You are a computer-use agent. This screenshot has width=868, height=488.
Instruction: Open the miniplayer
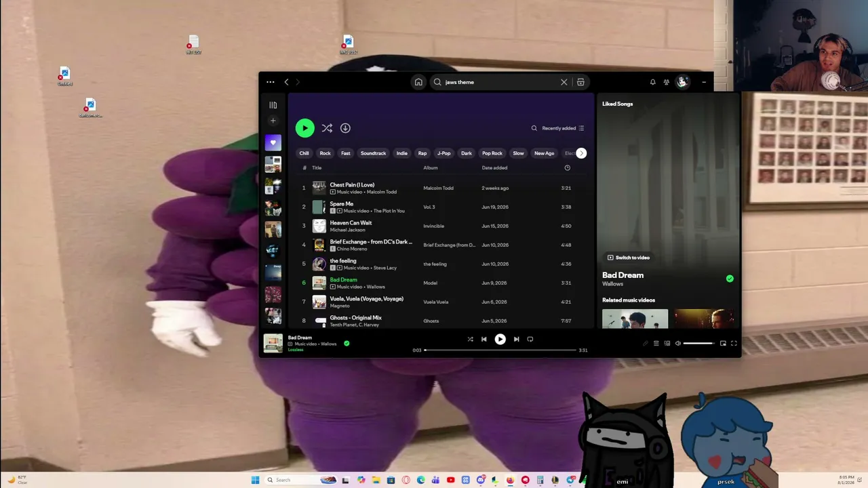pyautogui.click(x=723, y=344)
